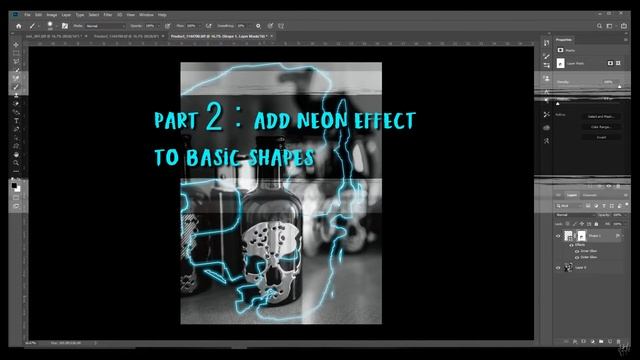Click Color Range button
Viewport: 640px width, 360px height.
601,127
